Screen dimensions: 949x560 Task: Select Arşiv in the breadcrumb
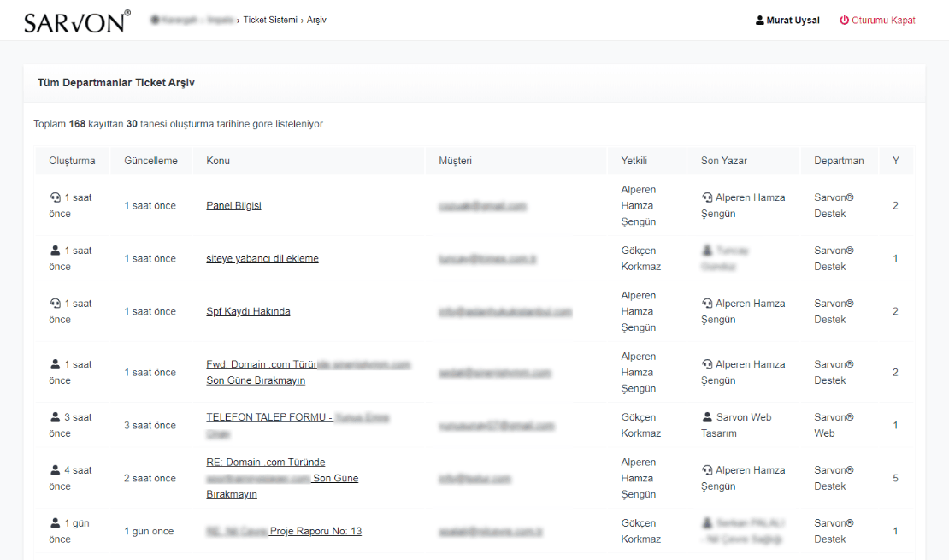click(316, 20)
